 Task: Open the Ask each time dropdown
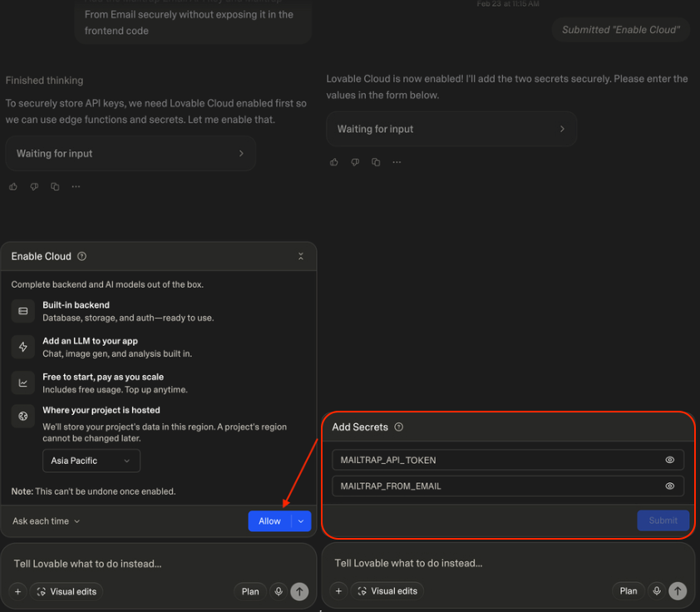[x=46, y=521]
